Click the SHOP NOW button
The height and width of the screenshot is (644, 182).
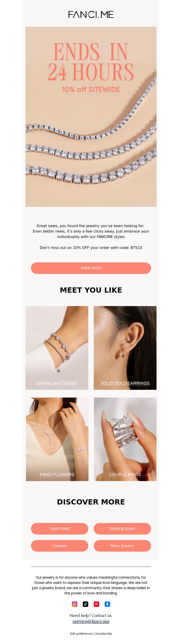click(91, 268)
